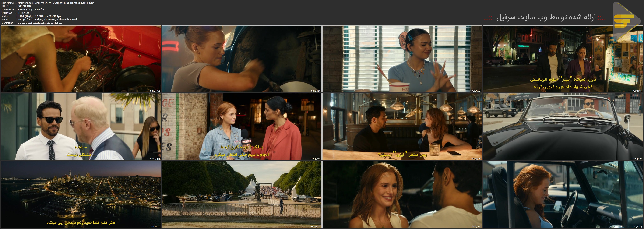Viewport: 644px width, 229px height.
Task: Open thumbnail of man in sunglasses
Action: pyautogui.click(x=81, y=127)
